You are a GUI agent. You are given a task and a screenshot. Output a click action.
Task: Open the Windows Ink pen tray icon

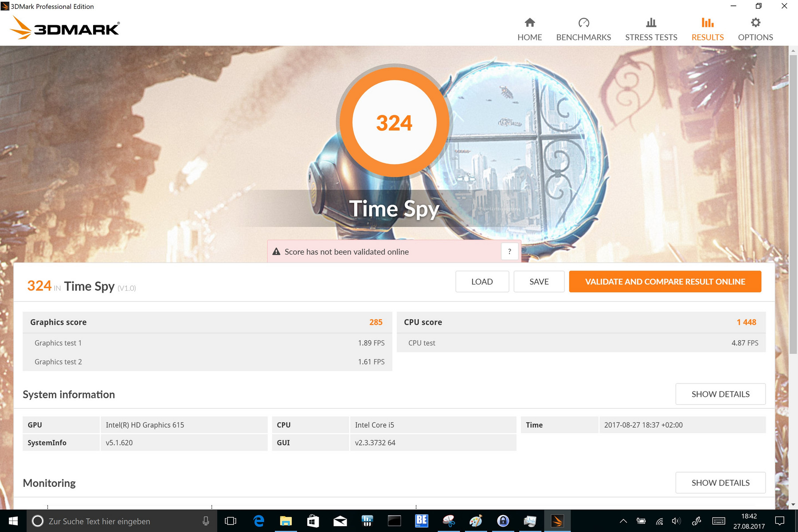point(696,521)
